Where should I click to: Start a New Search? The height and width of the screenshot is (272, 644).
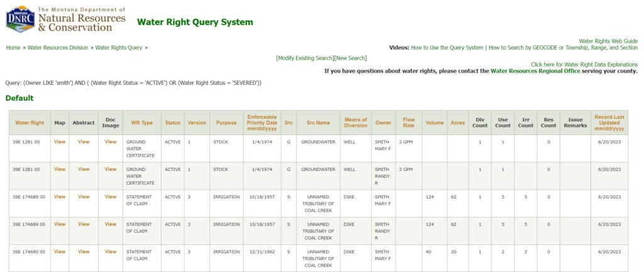click(x=350, y=58)
